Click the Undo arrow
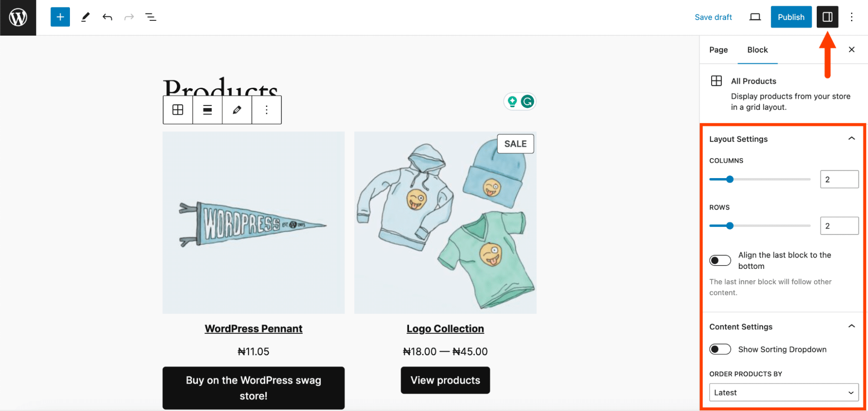This screenshot has height=411, width=868. coord(107,17)
